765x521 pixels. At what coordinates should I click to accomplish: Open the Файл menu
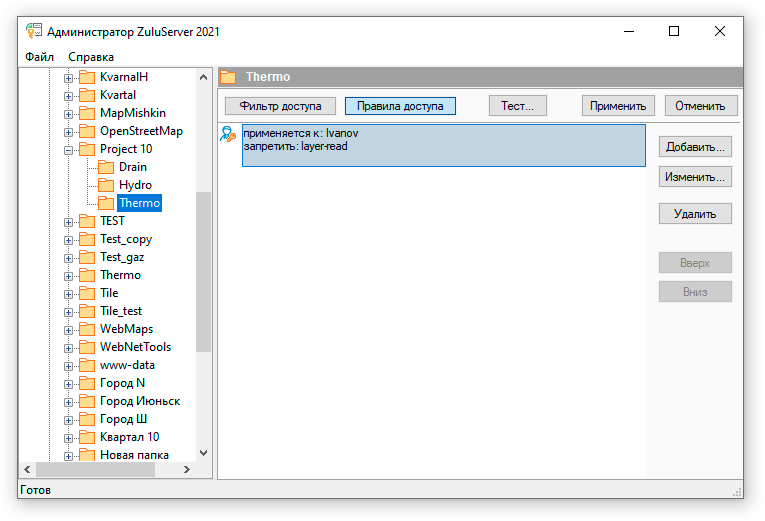pyautogui.click(x=40, y=57)
